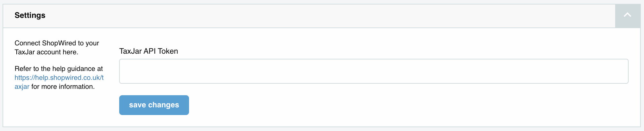
Task: Click the "Refer to the help guidance at" text
Action: point(59,69)
